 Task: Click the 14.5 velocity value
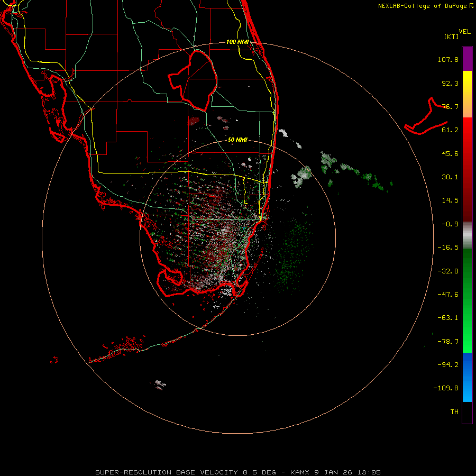pyautogui.click(x=450, y=200)
